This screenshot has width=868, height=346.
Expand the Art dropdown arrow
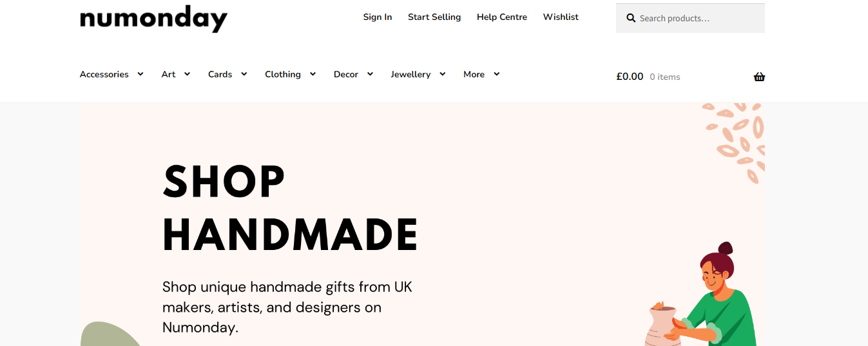click(x=187, y=74)
